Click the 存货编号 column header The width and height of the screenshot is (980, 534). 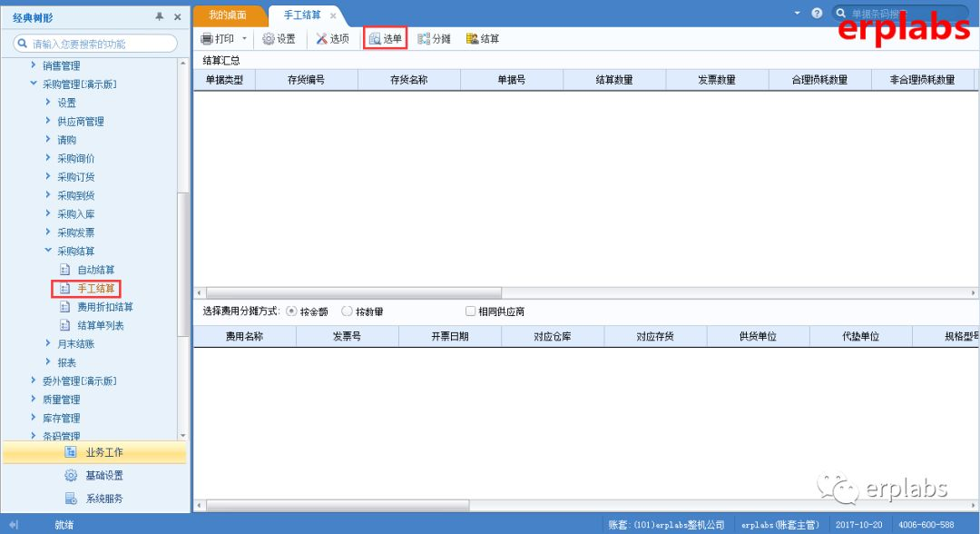click(x=307, y=80)
